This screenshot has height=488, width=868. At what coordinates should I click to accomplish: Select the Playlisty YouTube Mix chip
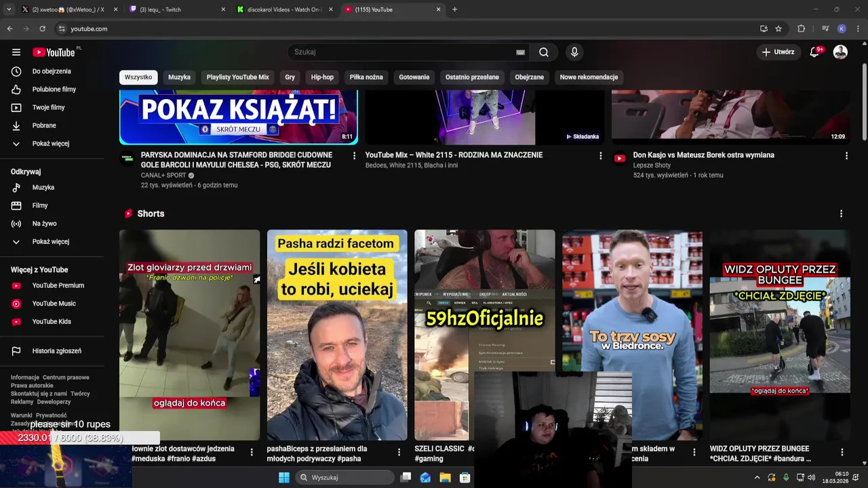pos(238,77)
